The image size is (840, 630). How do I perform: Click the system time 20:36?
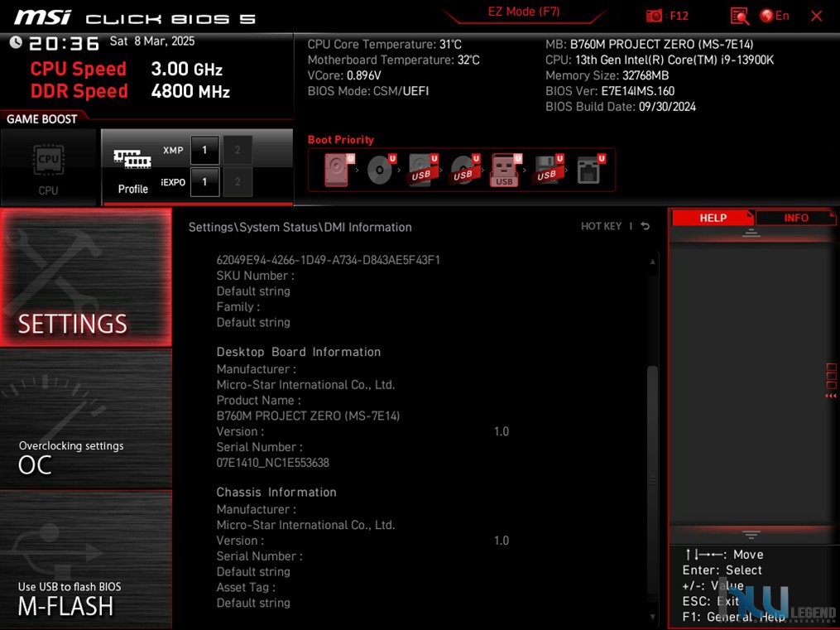(64, 43)
